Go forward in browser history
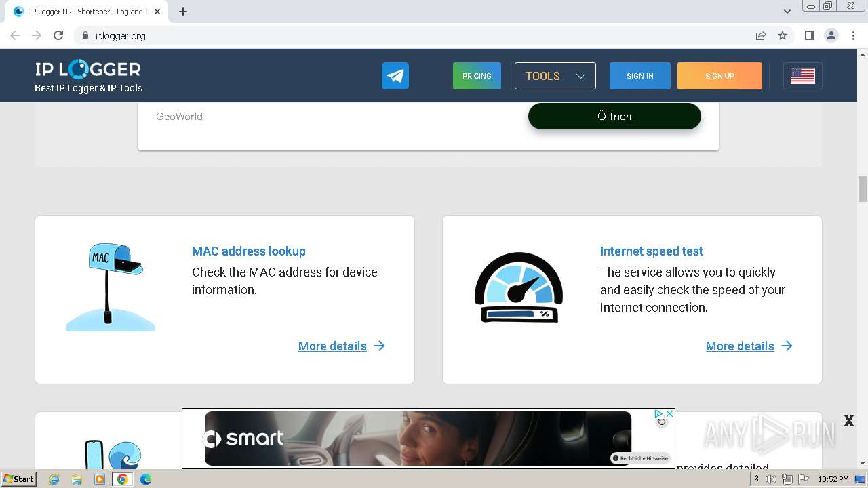 click(x=37, y=35)
